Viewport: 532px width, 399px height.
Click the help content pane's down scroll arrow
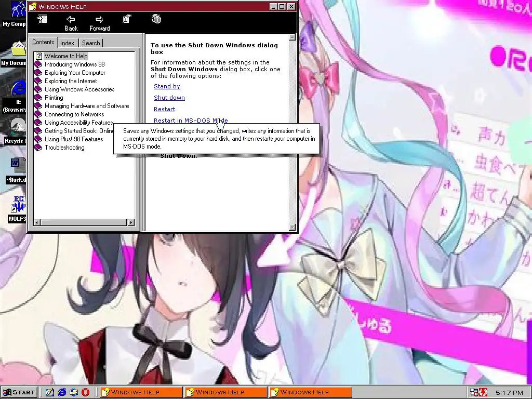pyautogui.click(x=292, y=227)
